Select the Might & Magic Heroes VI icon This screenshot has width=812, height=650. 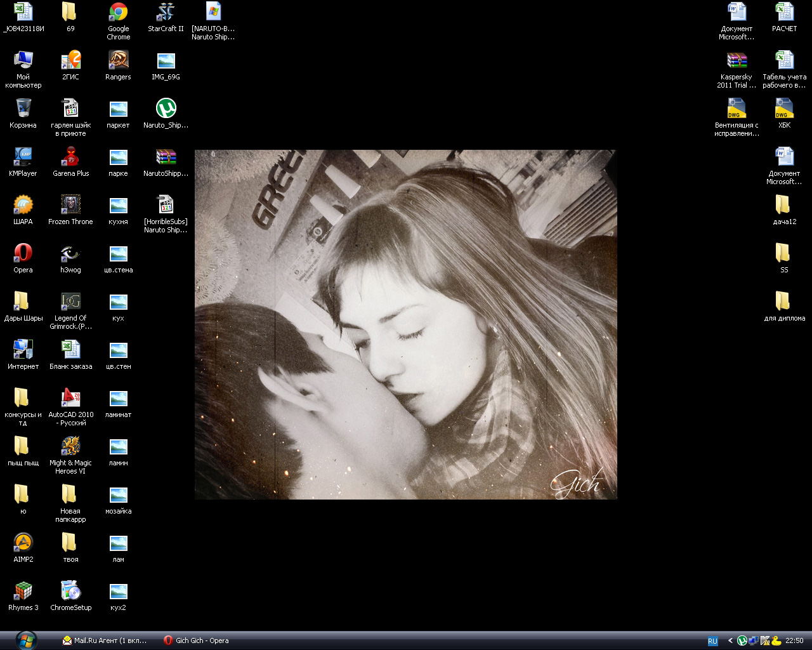point(70,446)
